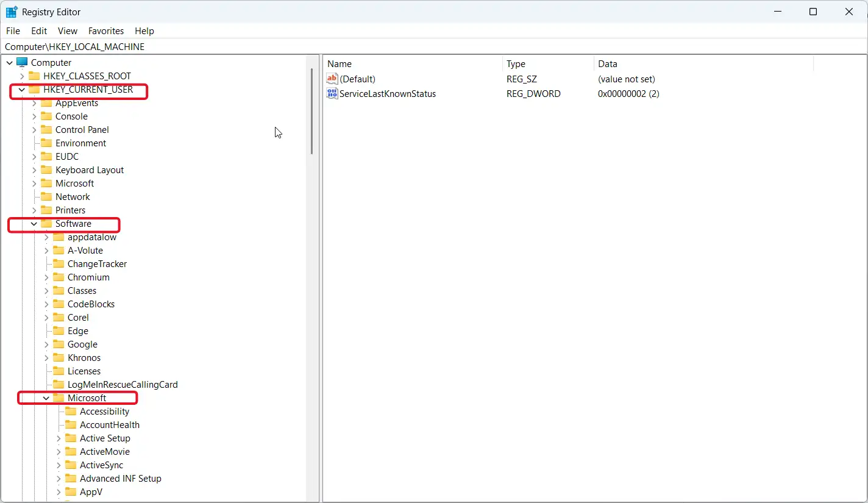Click the (Default) string value icon
Image resolution: width=868 pixels, height=503 pixels.
point(332,79)
